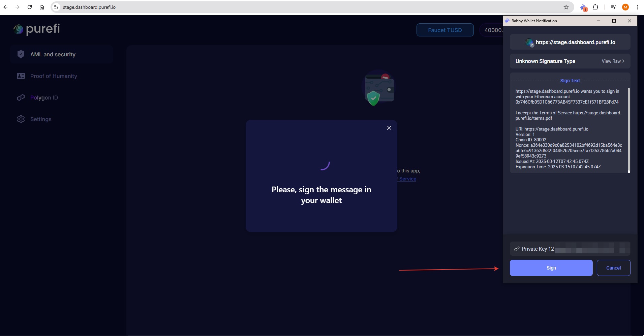644x336 pixels.
Task: Click the AML shield icon
Action: click(21, 54)
